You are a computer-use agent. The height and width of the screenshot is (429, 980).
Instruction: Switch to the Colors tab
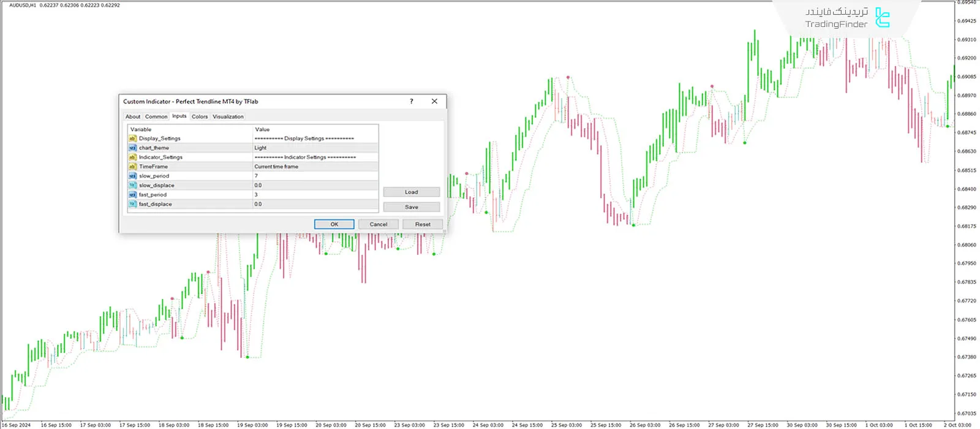[200, 116]
